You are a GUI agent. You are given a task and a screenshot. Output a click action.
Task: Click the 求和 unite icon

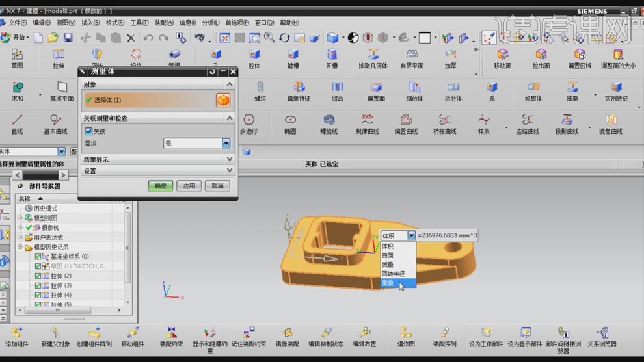pyautogui.click(x=18, y=92)
